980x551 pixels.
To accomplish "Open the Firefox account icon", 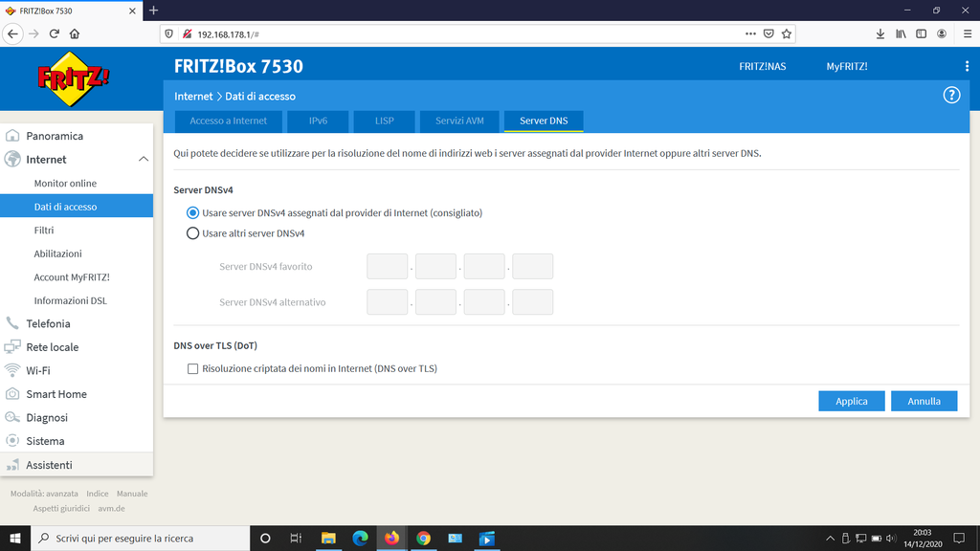I will [x=942, y=33].
